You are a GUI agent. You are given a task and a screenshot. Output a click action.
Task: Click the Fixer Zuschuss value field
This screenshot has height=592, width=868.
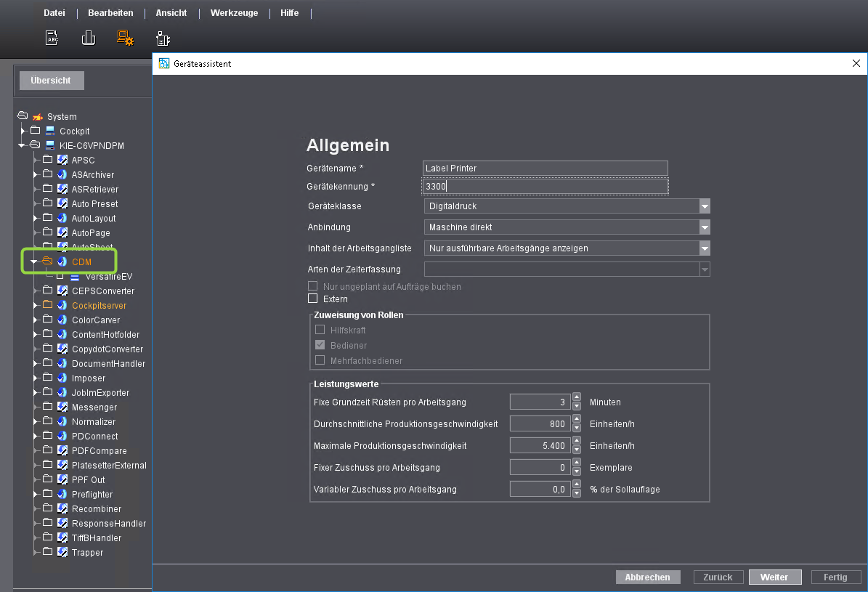540,467
